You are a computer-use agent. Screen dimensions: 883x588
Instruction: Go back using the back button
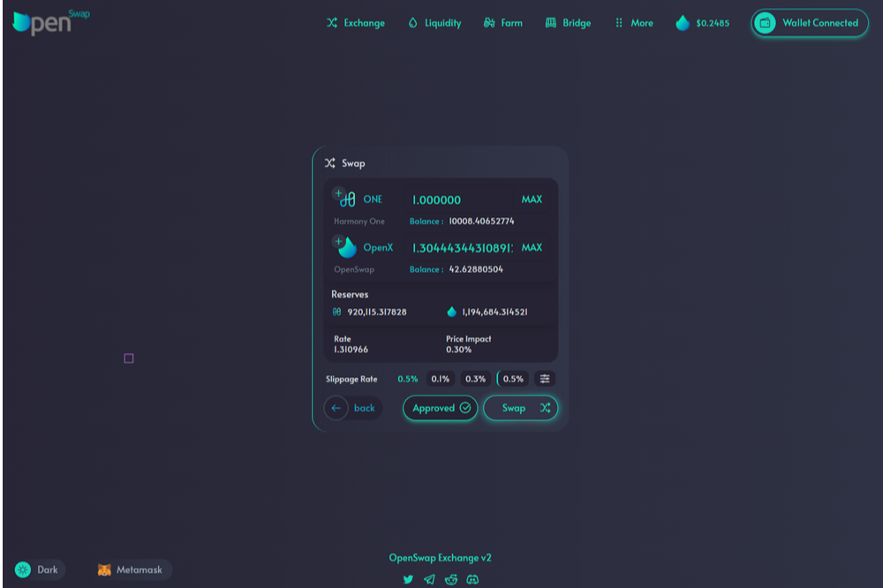[x=352, y=408]
